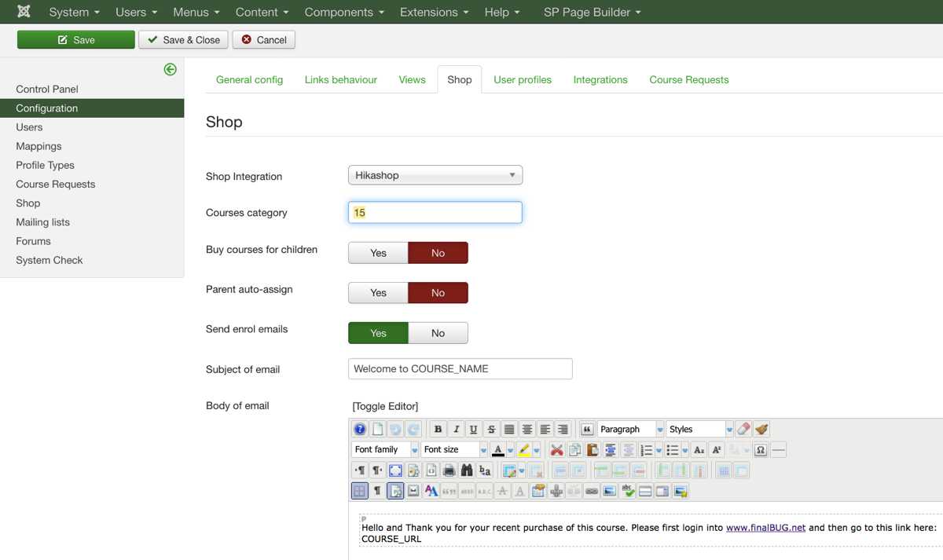Turn off Send enrol emails with No
943x560 pixels.
pyautogui.click(x=438, y=333)
